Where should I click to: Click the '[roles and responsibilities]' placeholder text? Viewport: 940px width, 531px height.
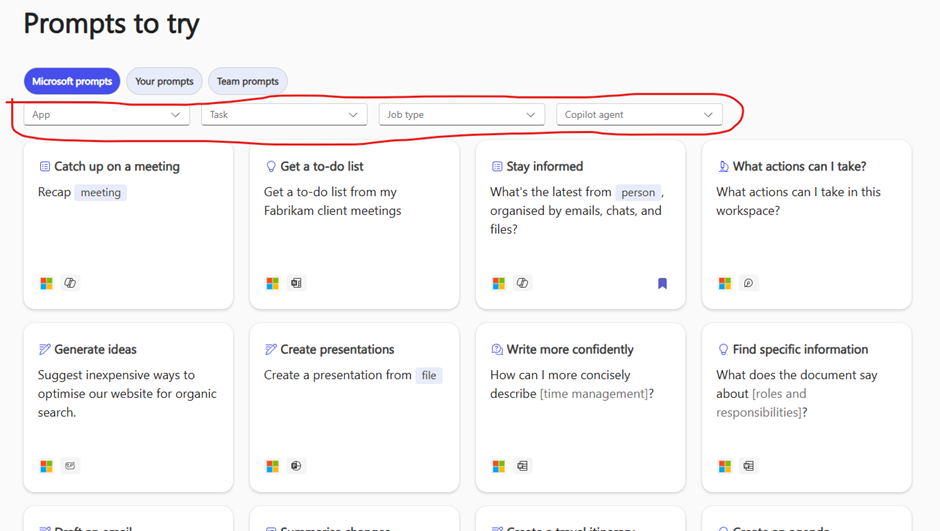point(761,403)
